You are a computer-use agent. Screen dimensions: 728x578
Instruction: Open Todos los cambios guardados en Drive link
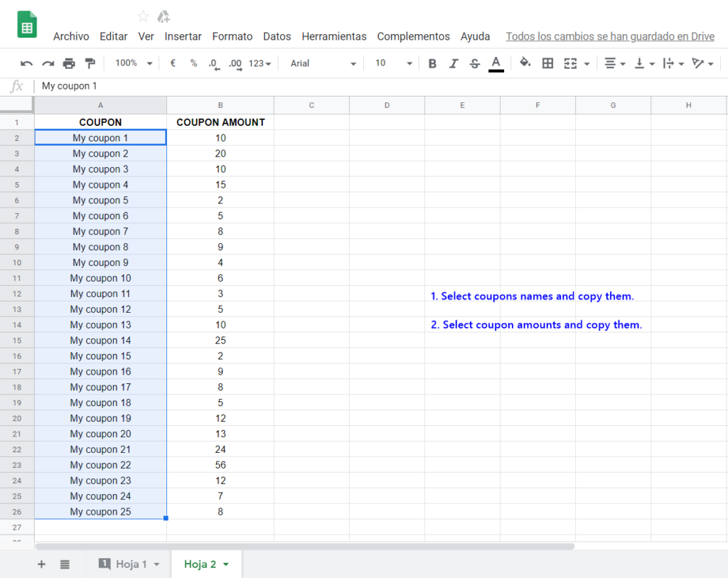pos(610,36)
